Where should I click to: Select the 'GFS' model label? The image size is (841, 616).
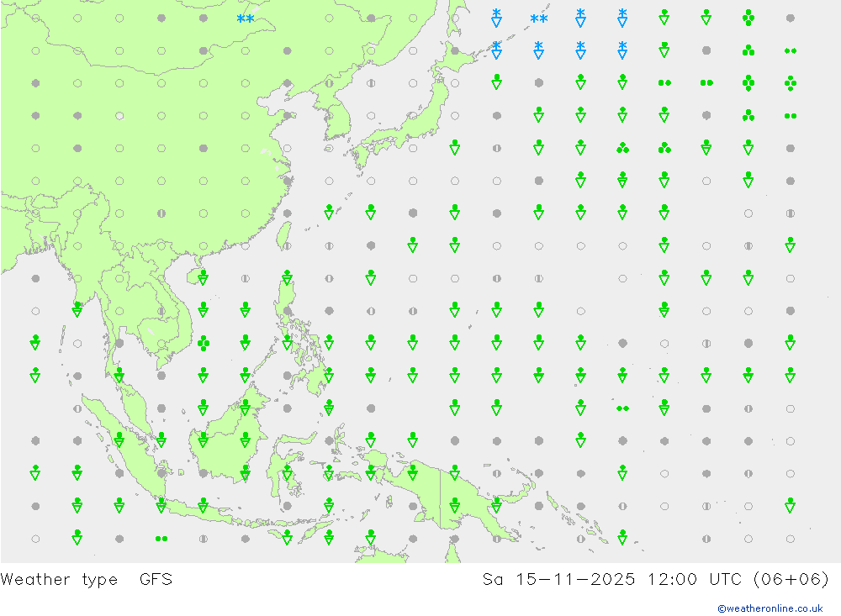point(156,580)
